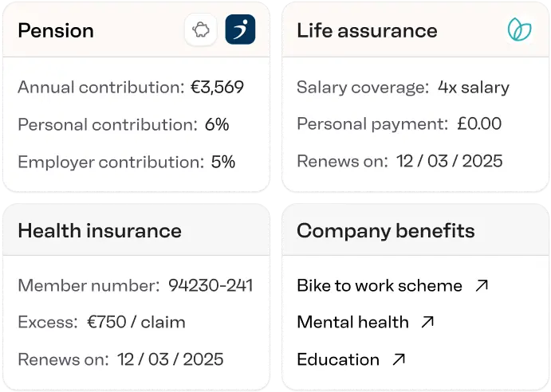The image size is (551, 392).
Task: Click the member number 94230-241
Action: tap(211, 285)
